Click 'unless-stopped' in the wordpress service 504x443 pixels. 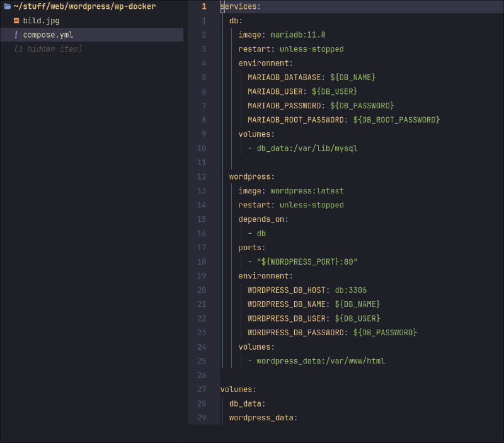(311, 205)
